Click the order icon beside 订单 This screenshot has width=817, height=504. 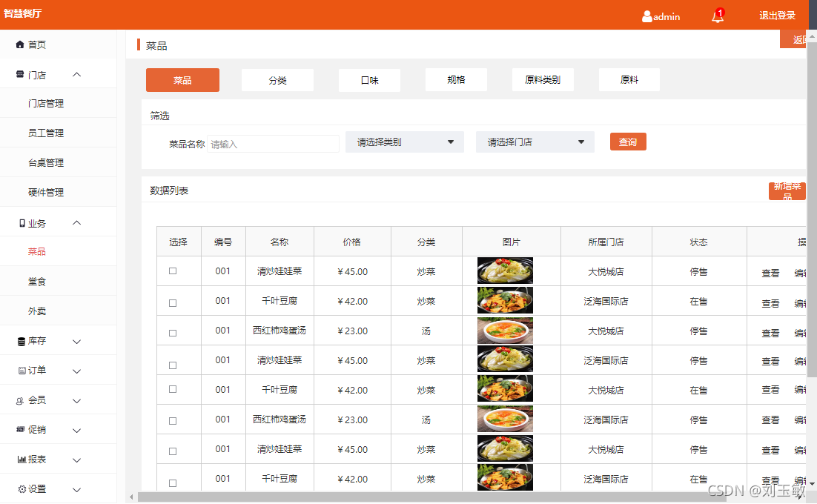(22, 371)
